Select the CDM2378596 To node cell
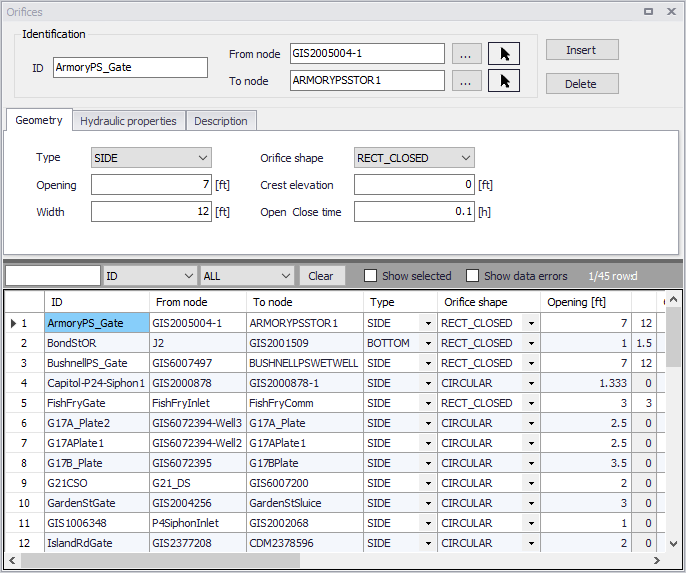 click(305, 543)
